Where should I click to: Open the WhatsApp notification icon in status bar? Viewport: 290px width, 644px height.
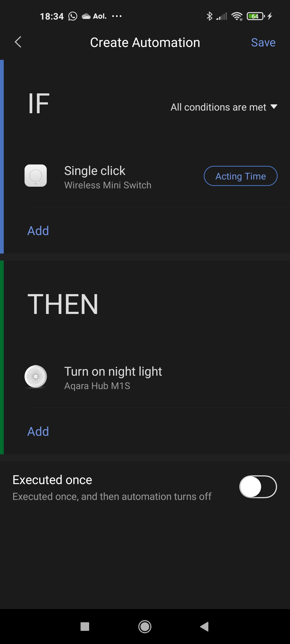pos(73,16)
